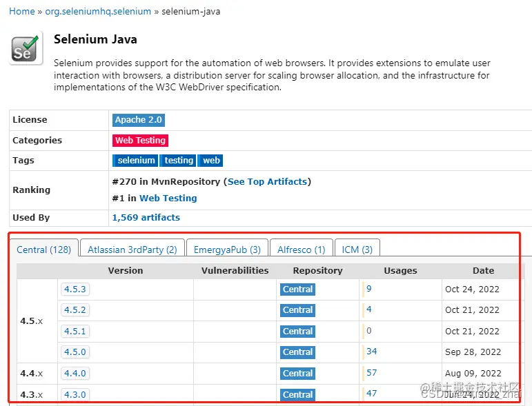Click Central badge in 4.5.1 row
Viewport: 532px width, 406px height.
[297, 331]
